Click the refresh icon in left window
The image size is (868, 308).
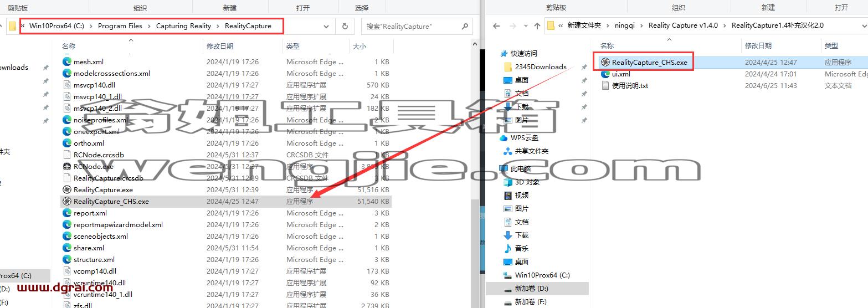coord(345,26)
